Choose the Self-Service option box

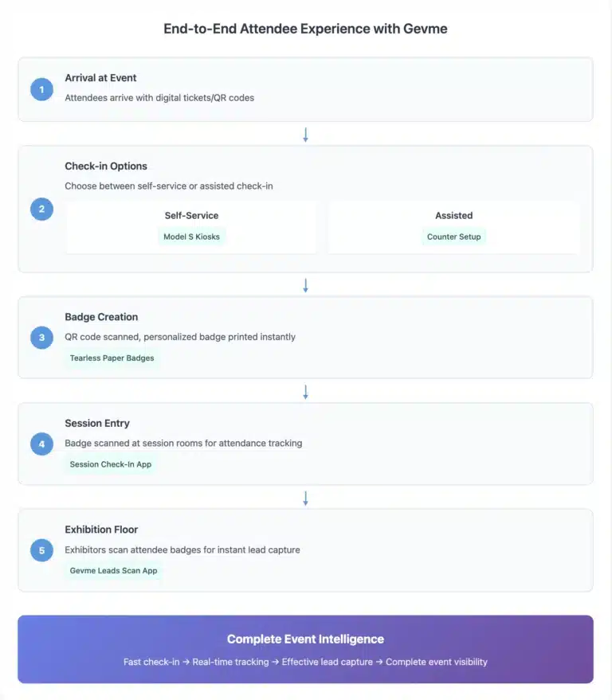pos(191,228)
